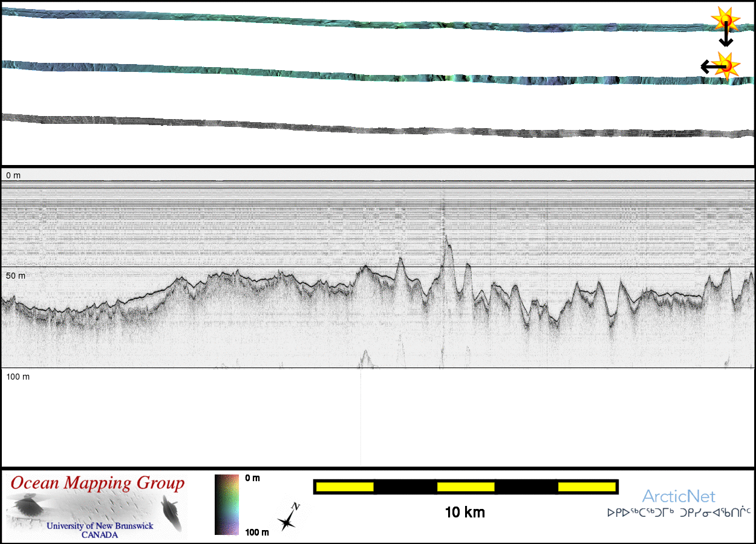Click the 10 km scale label
Viewport: 756px width, 544px height.
click(464, 513)
